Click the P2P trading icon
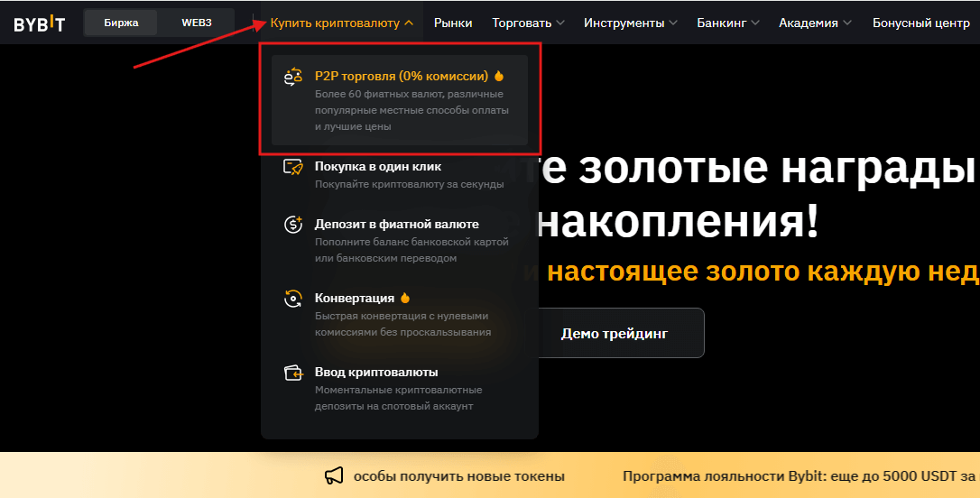 (x=292, y=77)
